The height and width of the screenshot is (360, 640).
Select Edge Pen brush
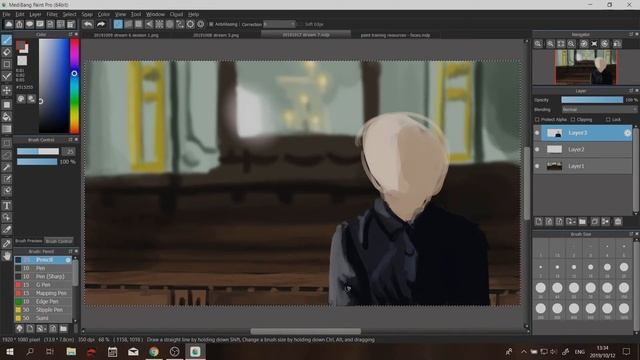click(43, 302)
